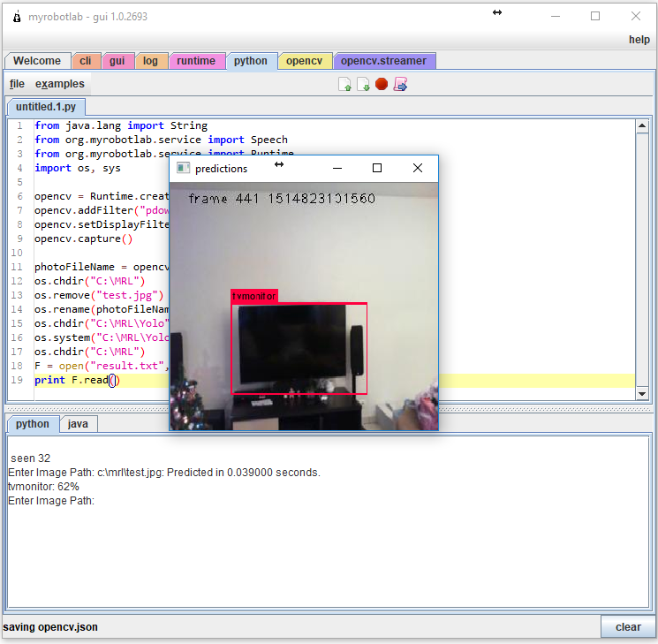
Task: Stop the script with the red stop icon
Action: point(382,84)
